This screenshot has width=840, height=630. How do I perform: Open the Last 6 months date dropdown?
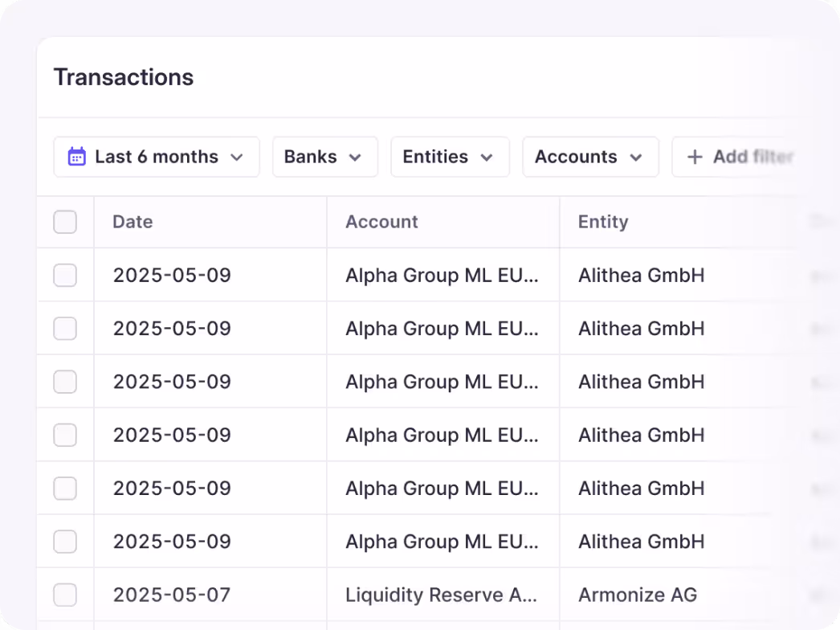[157, 157]
